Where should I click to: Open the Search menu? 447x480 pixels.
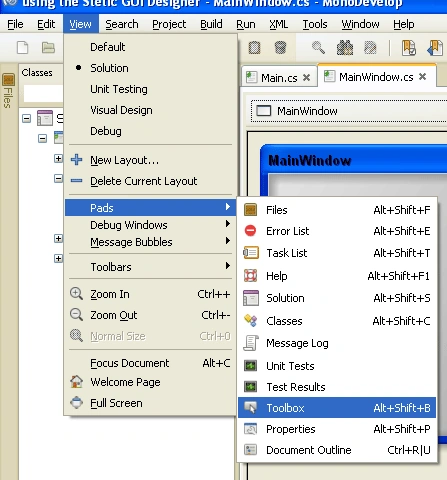coord(122,24)
